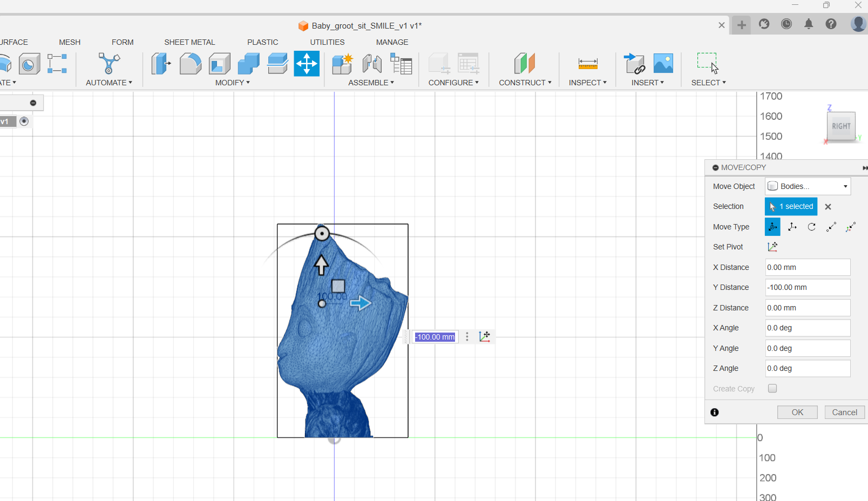Switch to the PLASTIC tab
The height and width of the screenshot is (501, 868).
tap(263, 42)
